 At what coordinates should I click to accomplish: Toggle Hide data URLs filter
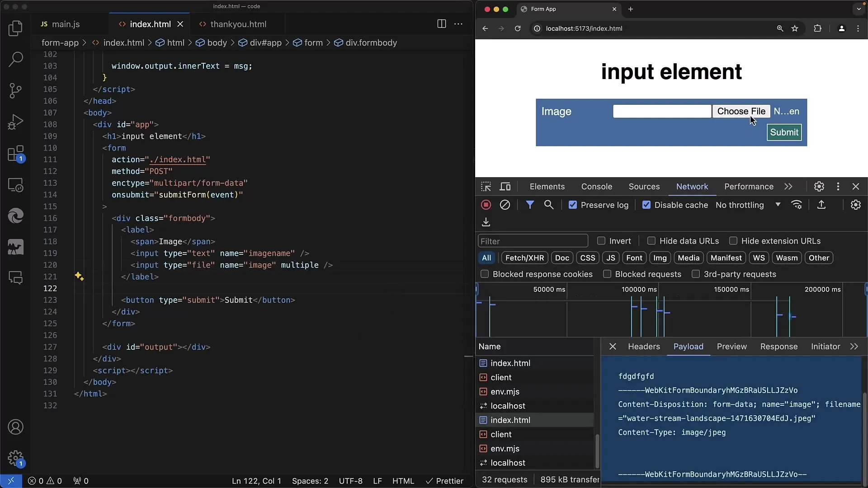(x=651, y=241)
